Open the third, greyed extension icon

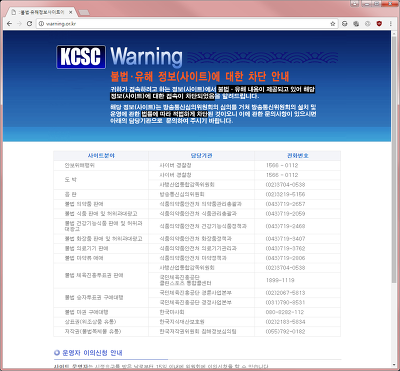368,24
